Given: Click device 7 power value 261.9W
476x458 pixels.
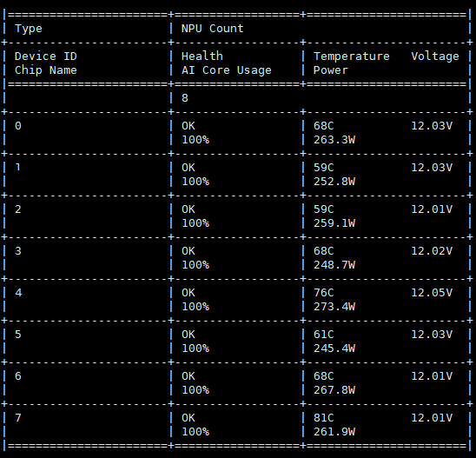Looking at the screenshot, I should (334, 432).
